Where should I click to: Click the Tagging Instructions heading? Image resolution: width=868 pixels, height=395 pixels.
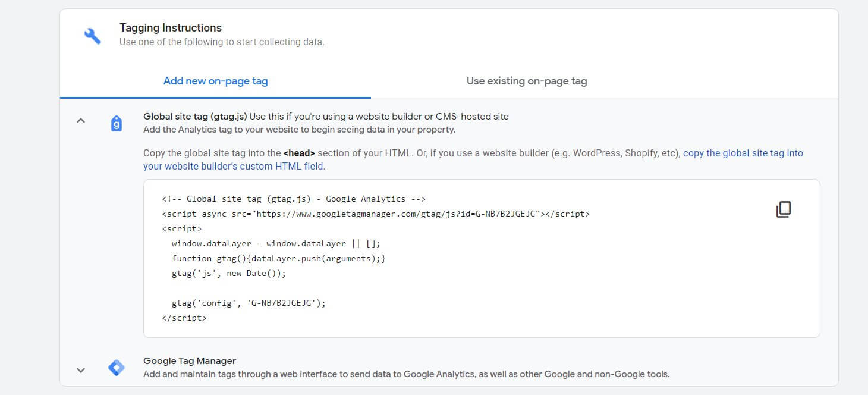tap(171, 27)
